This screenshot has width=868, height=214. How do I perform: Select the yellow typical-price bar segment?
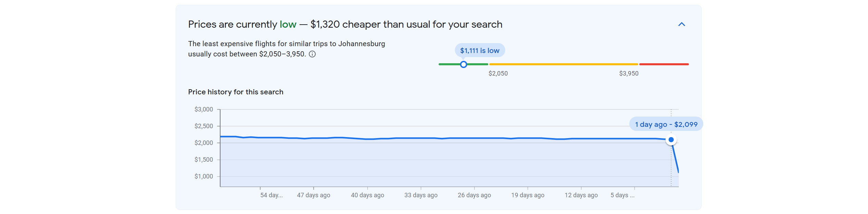click(x=563, y=64)
